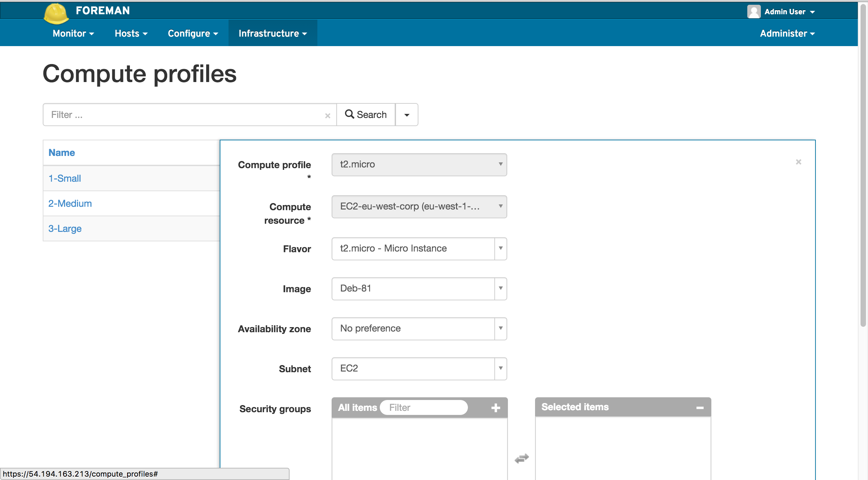Open the Hosts menu

pyautogui.click(x=131, y=33)
